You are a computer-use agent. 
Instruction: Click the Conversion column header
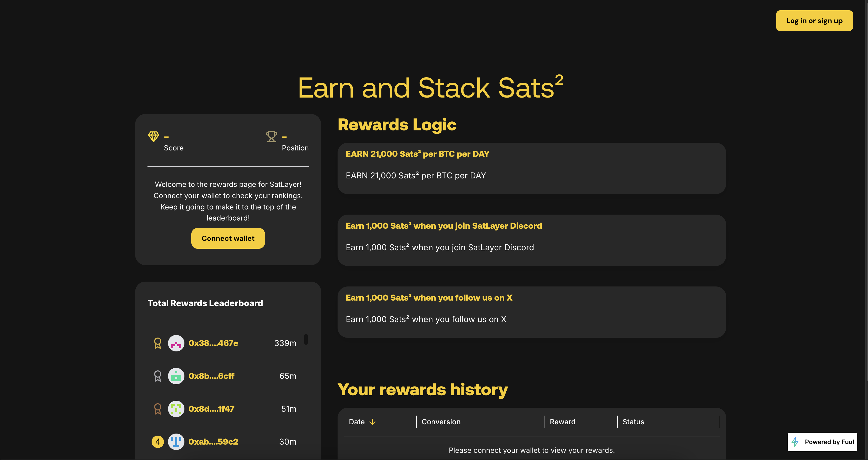[x=441, y=422]
